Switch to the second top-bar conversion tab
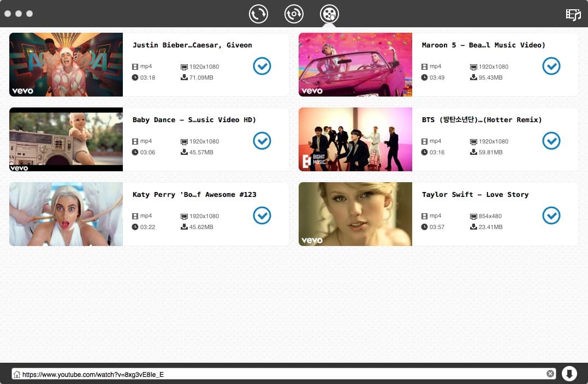 coord(294,14)
